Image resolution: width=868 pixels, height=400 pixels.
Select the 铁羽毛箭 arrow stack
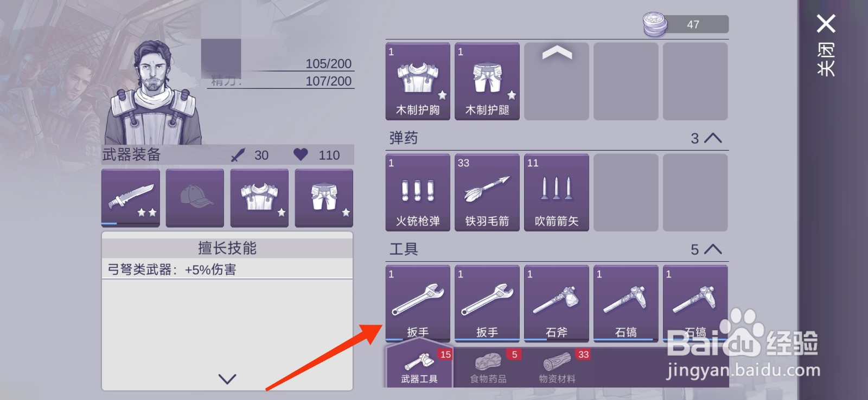pyautogui.click(x=487, y=192)
